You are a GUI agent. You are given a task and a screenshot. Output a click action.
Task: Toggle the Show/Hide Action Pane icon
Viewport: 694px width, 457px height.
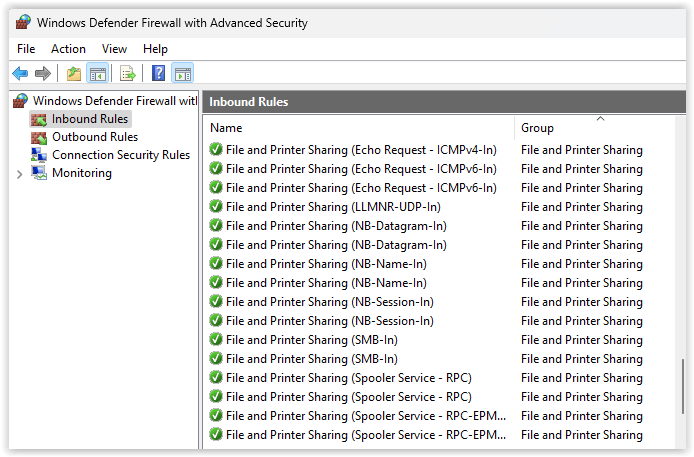pyautogui.click(x=183, y=73)
